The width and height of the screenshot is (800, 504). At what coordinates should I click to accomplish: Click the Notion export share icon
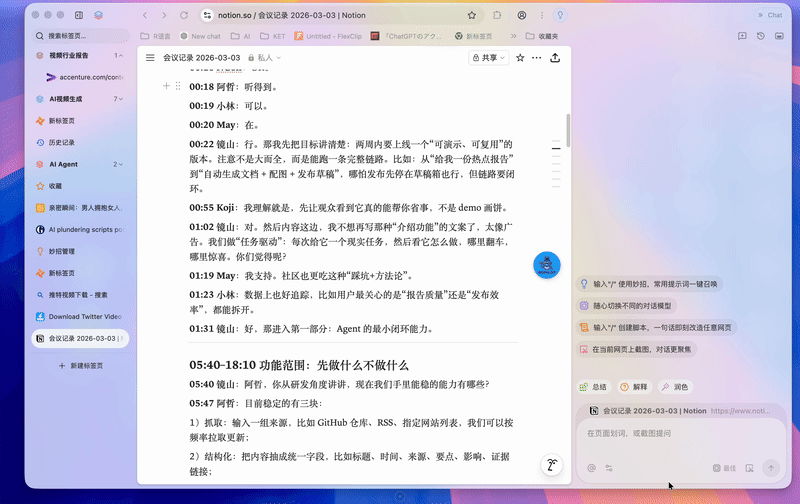click(x=555, y=58)
